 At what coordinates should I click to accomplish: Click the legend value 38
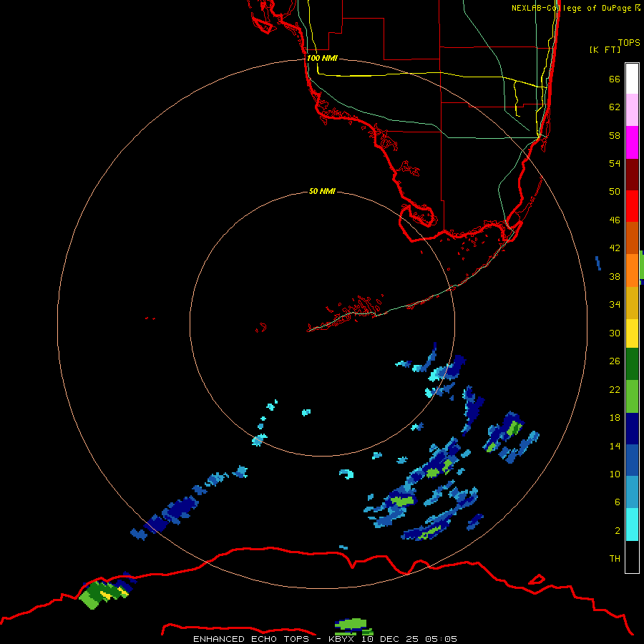(615, 276)
